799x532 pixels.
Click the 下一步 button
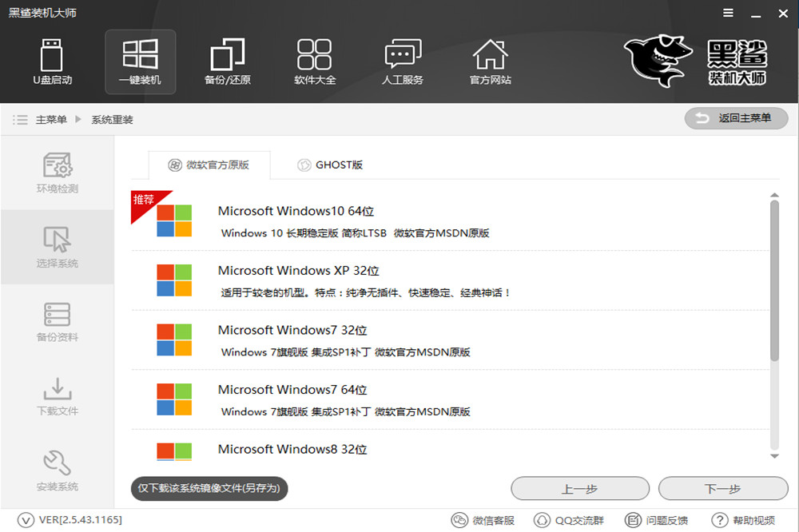pos(723,489)
